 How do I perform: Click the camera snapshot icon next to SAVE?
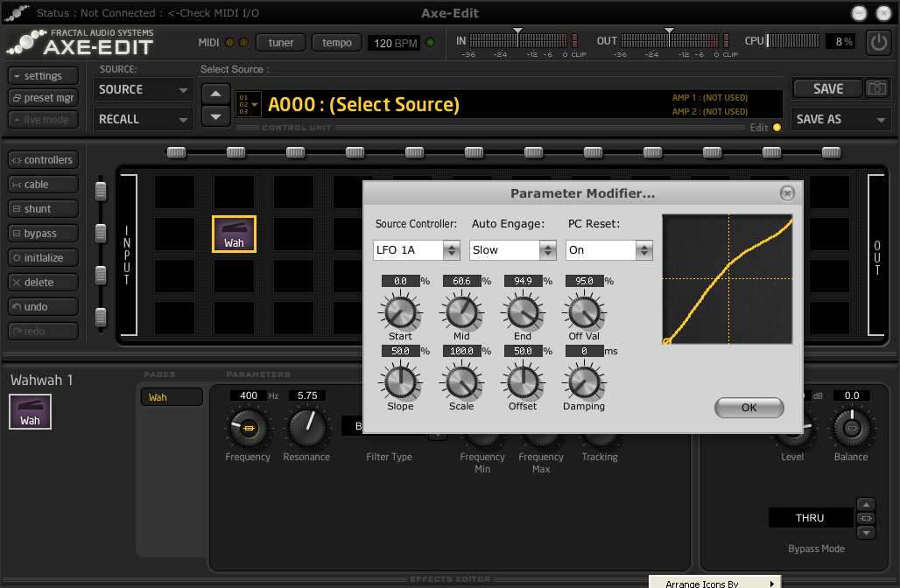tap(876, 88)
